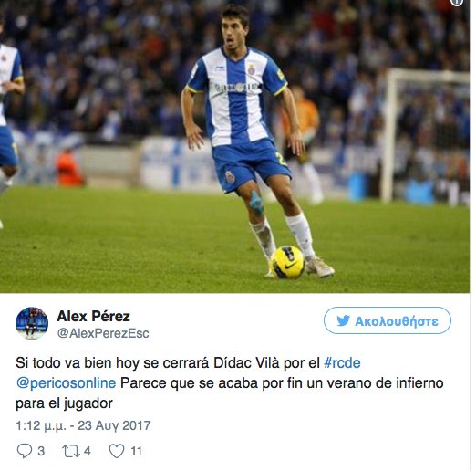Viewport: 476px width, 471px height.
Task: Click the retweet arrows icon
Action: [x=71, y=451]
